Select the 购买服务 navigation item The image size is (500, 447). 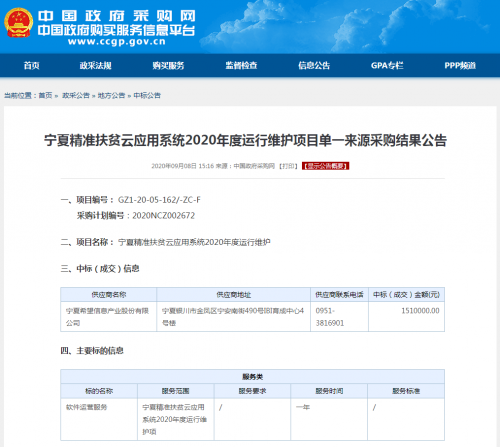(168, 66)
